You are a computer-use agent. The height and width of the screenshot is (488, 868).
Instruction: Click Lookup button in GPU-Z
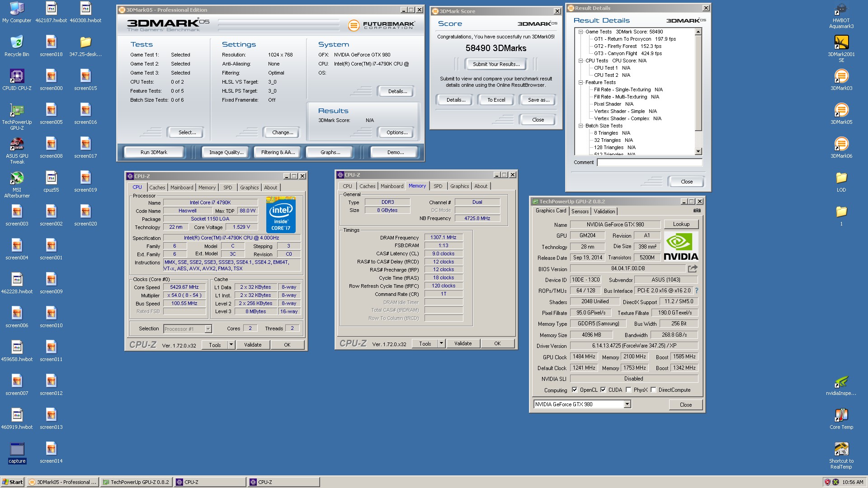pyautogui.click(x=681, y=224)
